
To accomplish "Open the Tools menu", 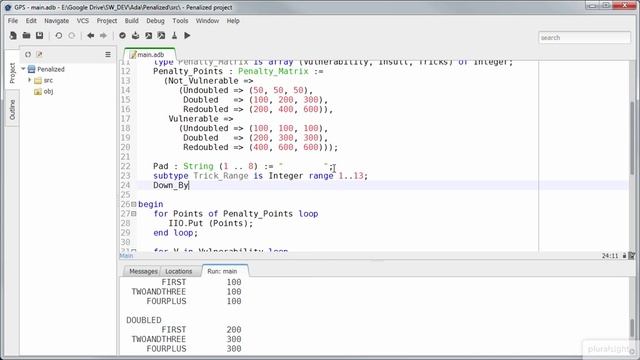I will coord(180,21).
